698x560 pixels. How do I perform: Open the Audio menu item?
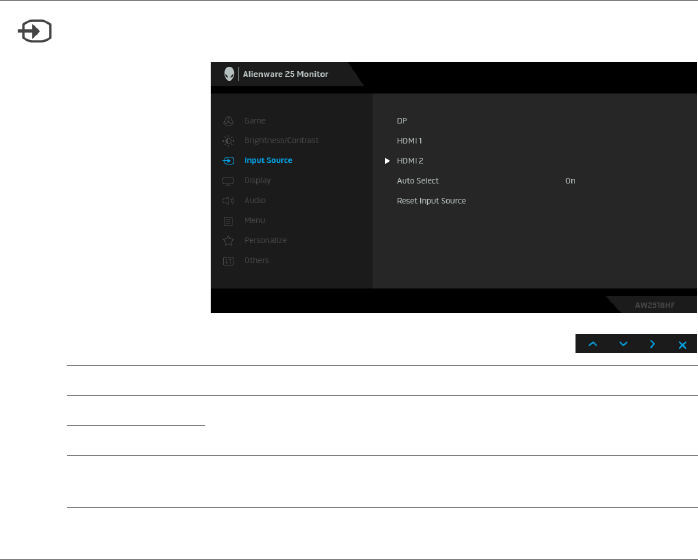[x=255, y=200]
